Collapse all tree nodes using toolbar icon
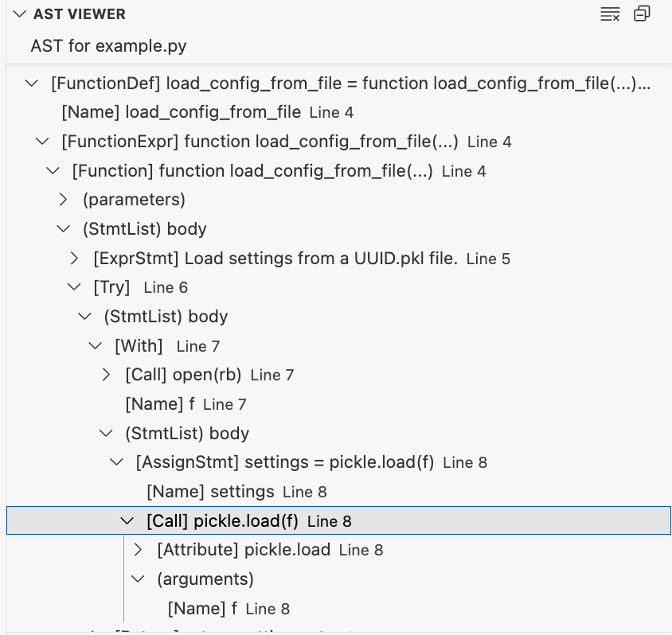672x635 pixels. tap(642, 14)
